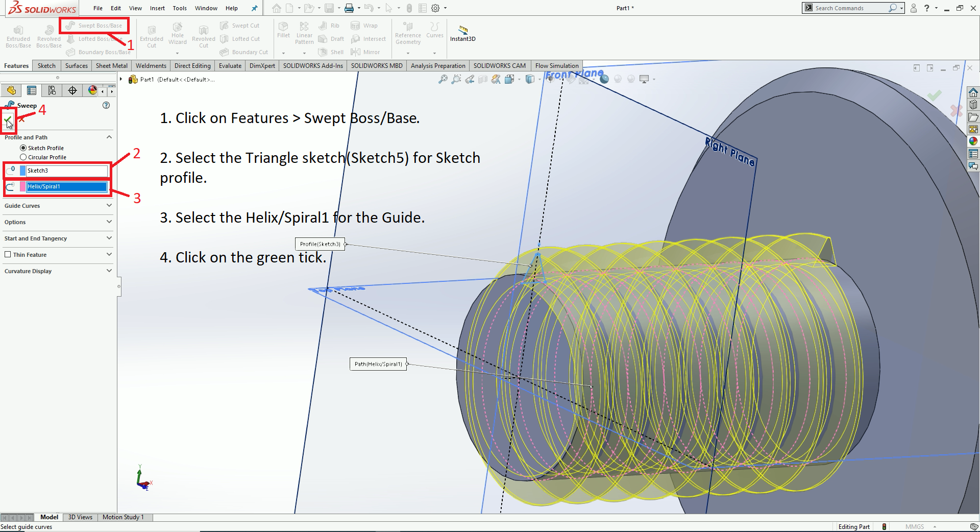Enable the Thin Feature checkbox

(8, 254)
